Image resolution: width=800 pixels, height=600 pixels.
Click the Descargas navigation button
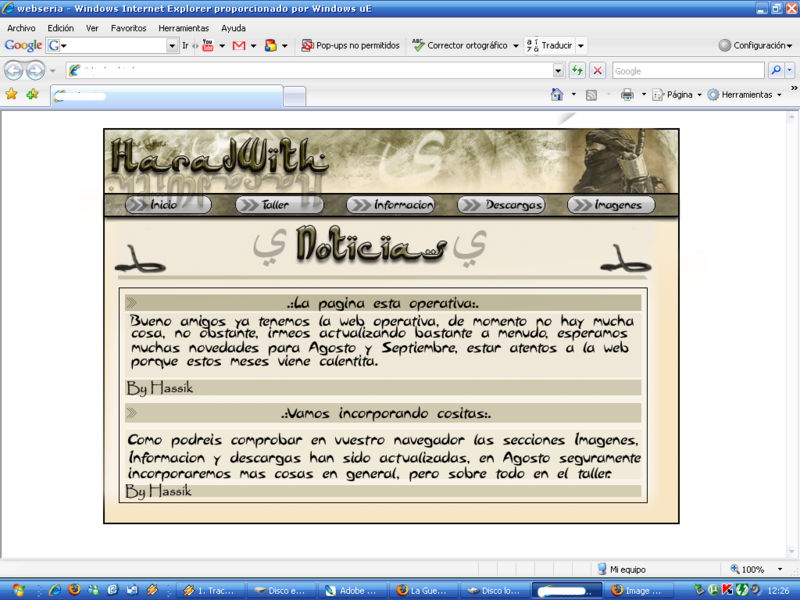[x=501, y=205]
